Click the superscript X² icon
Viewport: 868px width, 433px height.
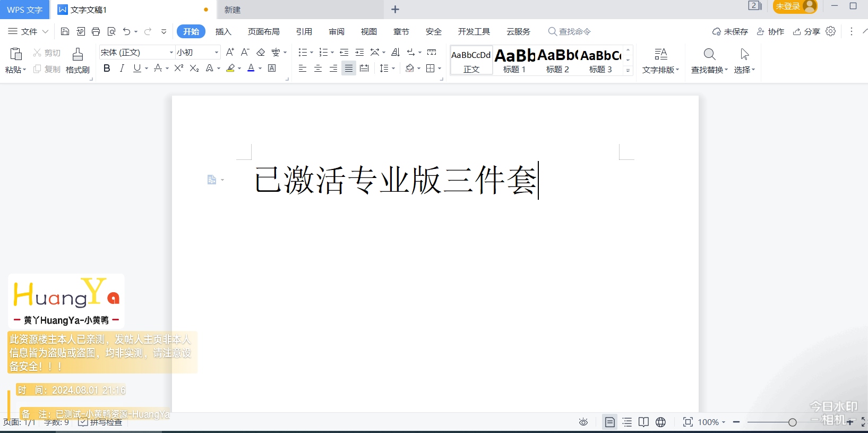pyautogui.click(x=179, y=68)
